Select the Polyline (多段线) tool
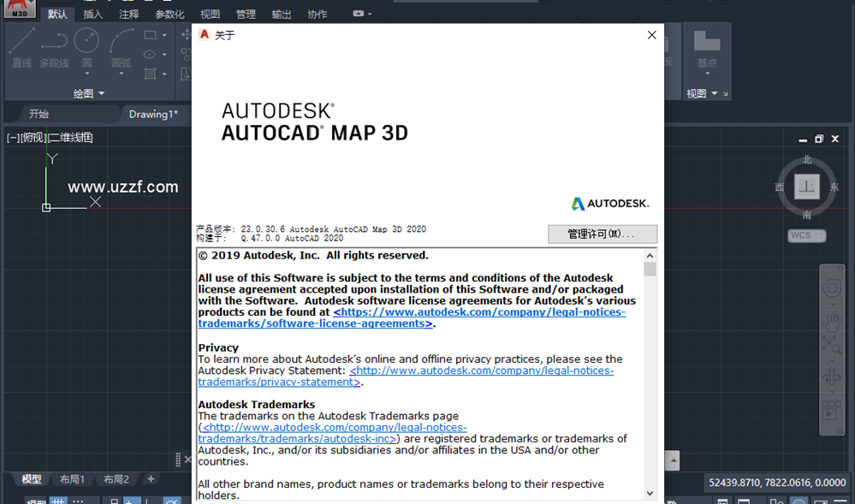The width and height of the screenshot is (855, 504). pyautogui.click(x=54, y=49)
